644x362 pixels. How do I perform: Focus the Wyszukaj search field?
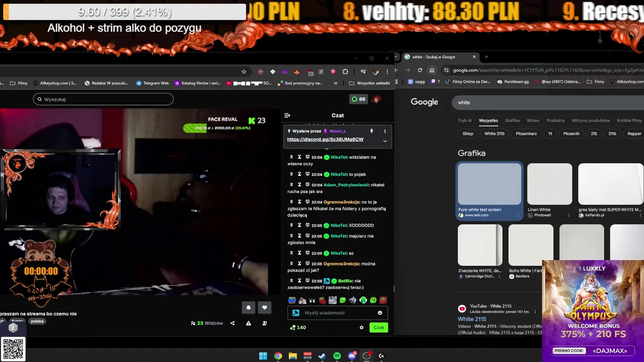(103, 99)
